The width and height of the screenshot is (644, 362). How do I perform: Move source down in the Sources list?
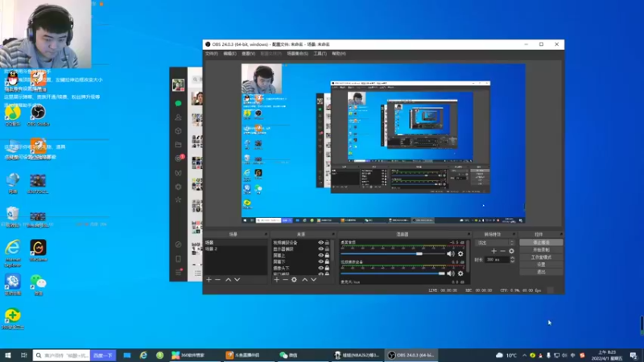click(x=313, y=279)
